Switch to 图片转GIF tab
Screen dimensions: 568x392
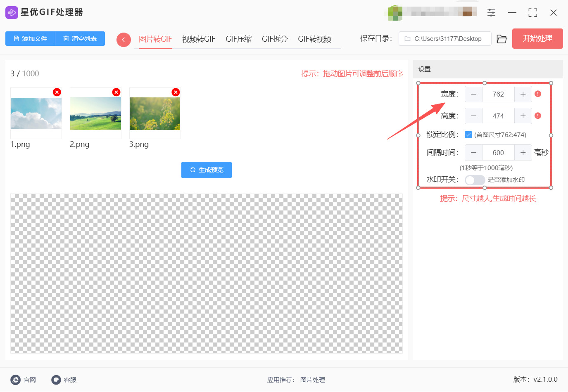pyautogui.click(x=155, y=39)
